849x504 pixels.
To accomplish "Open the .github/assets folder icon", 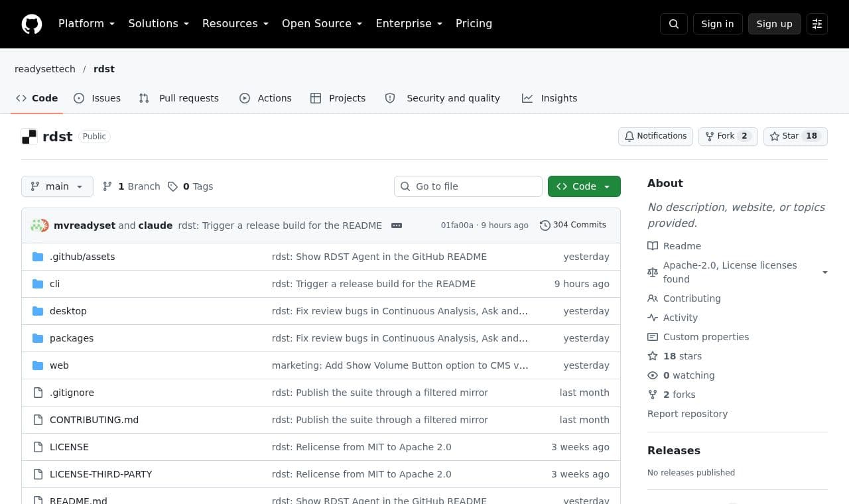I will 38,257.
